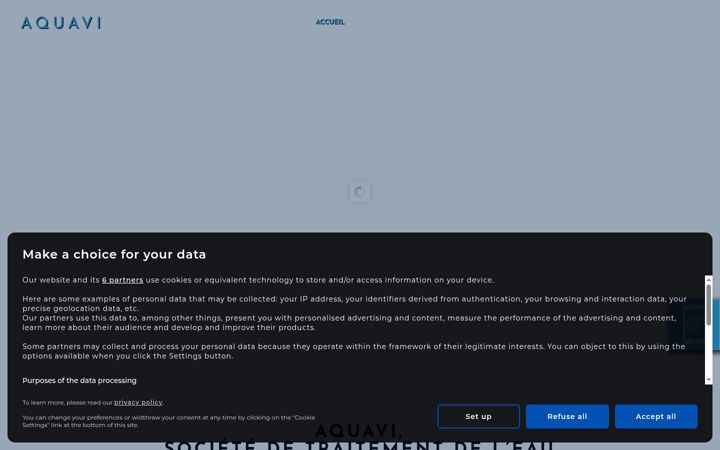720x450 pixels.
Task: Click the "6 partners" link
Action: pyautogui.click(x=123, y=280)
